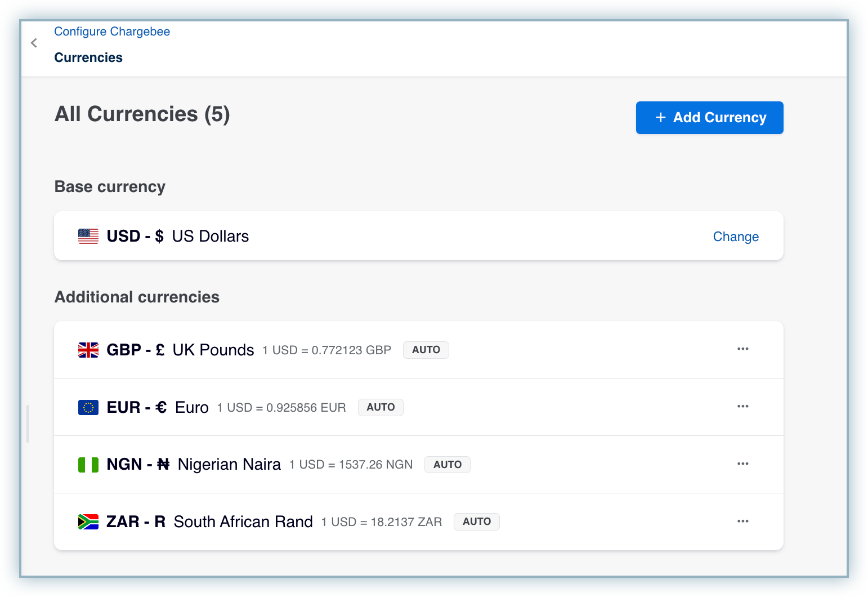Click the Nigerian flag icon
The height and width of the screenshot is (597, 868).
tap(88, 465)
